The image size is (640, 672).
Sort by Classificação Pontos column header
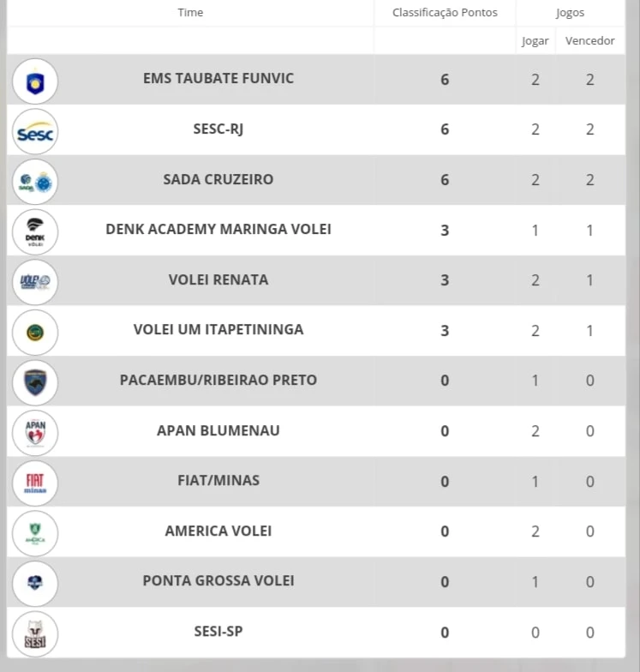(445, 12)
